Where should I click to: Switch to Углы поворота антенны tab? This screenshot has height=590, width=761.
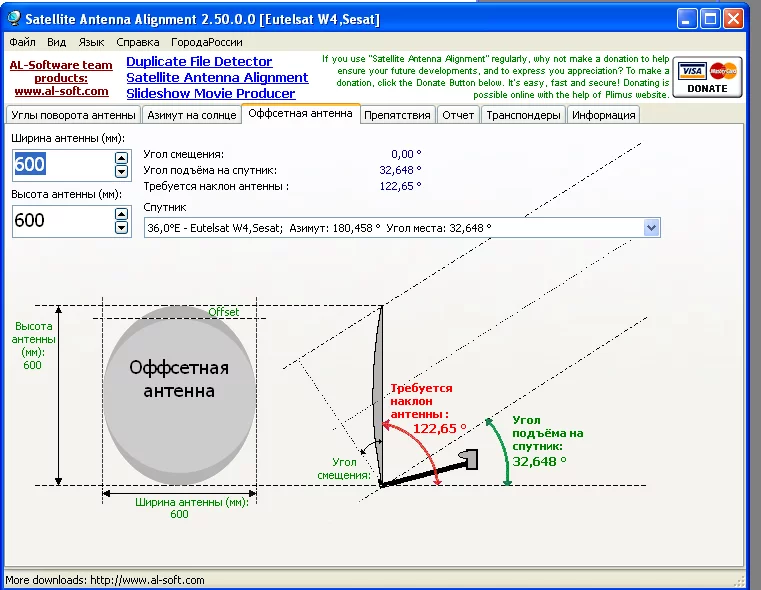point(71,115)
